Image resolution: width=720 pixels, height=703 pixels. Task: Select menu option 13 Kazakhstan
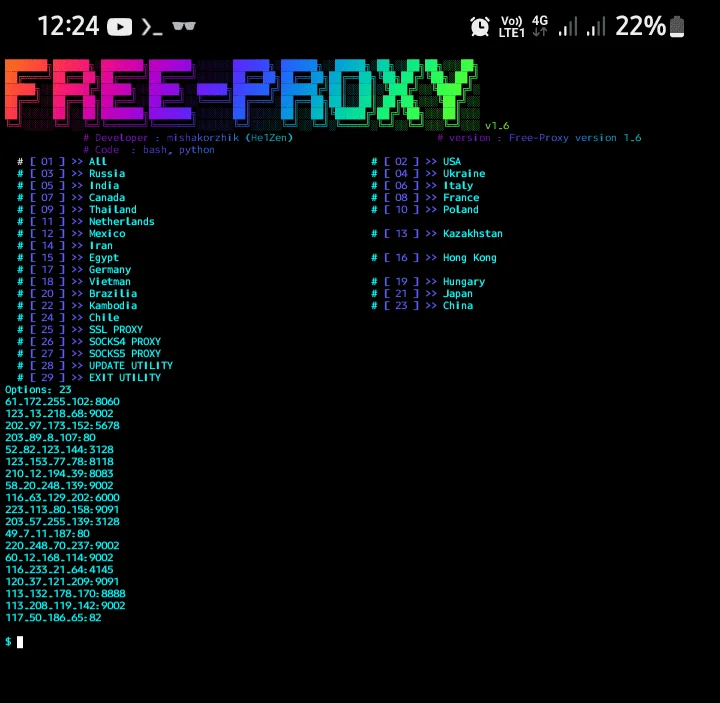point(437,233)
